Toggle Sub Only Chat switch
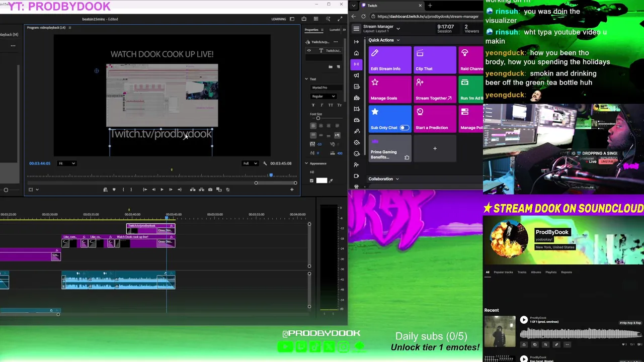 coord(405,128)
